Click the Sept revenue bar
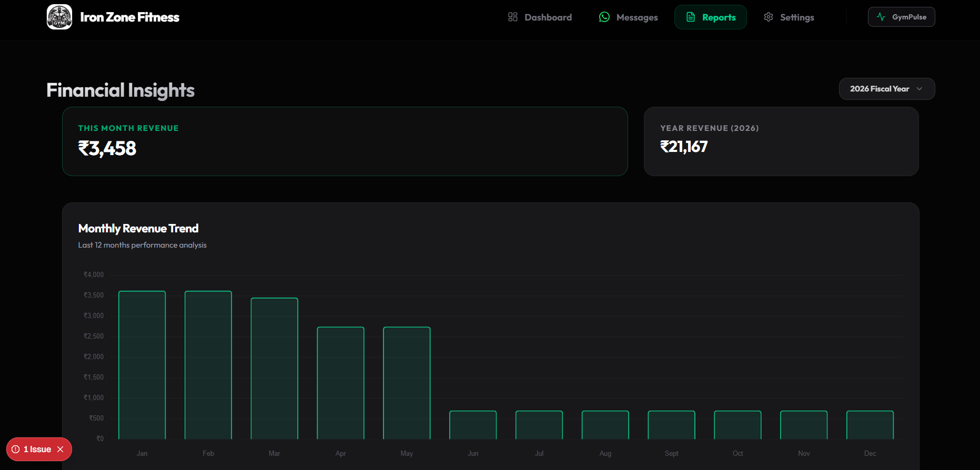This screenshot has height=470, width=980. click(x=672, y=425)
